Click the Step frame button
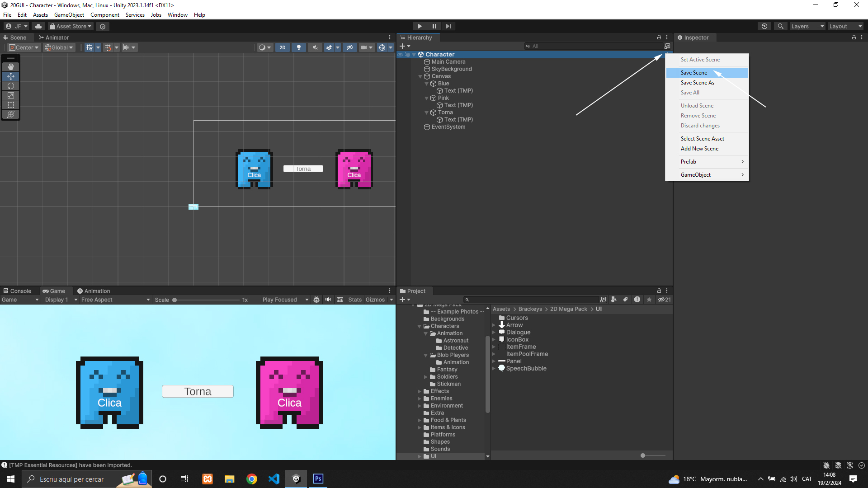The image size is (868, 488). (x=448, y=26)
